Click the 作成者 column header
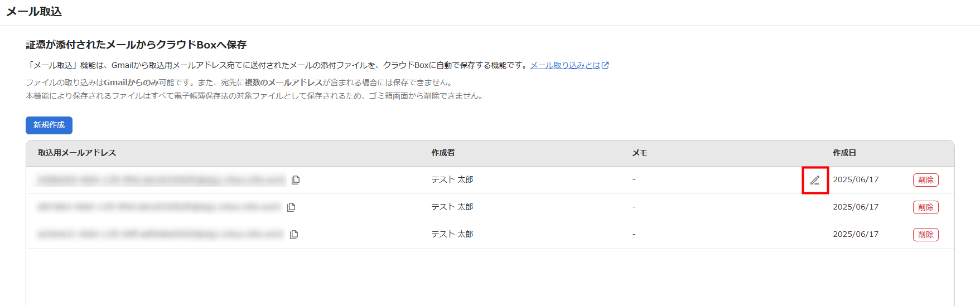980x306 pixels. (443, 153)
